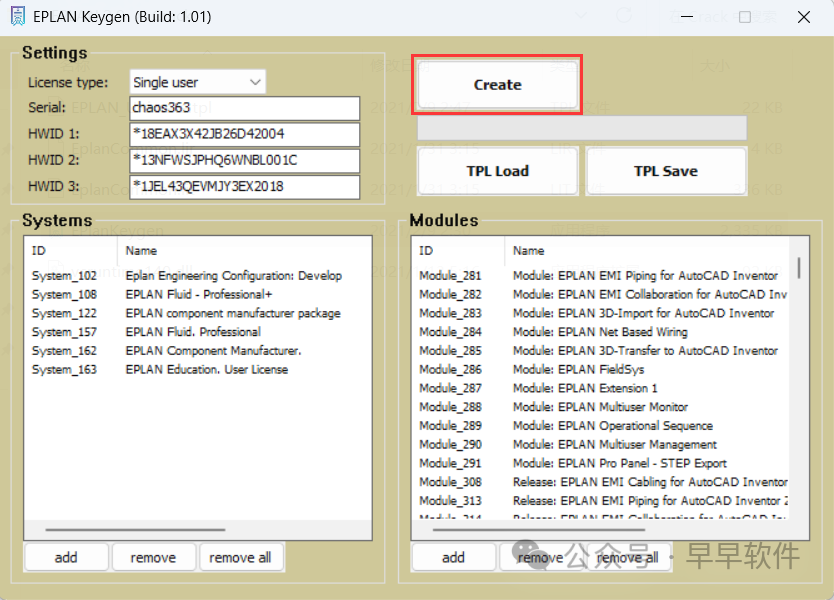Click the progress bar below Create

coord(581,128)
